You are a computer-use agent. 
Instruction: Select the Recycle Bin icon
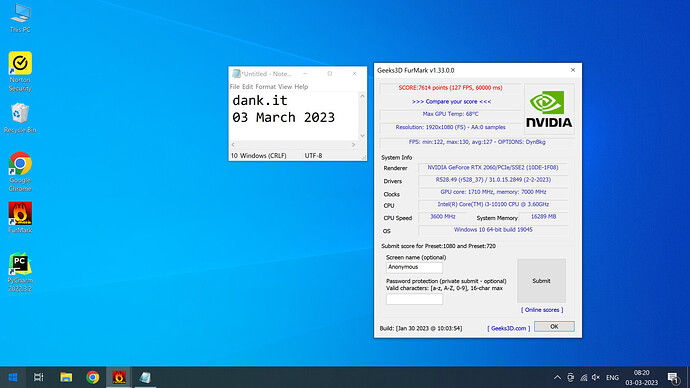[x=20, y=117]
